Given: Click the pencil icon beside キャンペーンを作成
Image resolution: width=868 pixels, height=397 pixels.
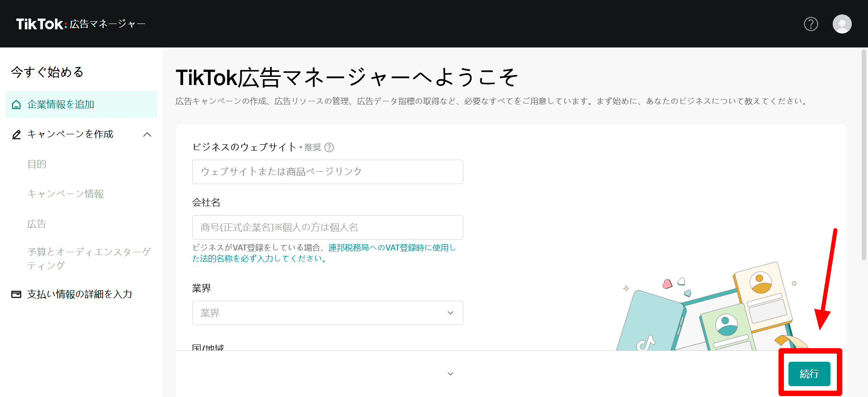Looking at the screenshot, I should pyautogui.click(x=16, y=135).
